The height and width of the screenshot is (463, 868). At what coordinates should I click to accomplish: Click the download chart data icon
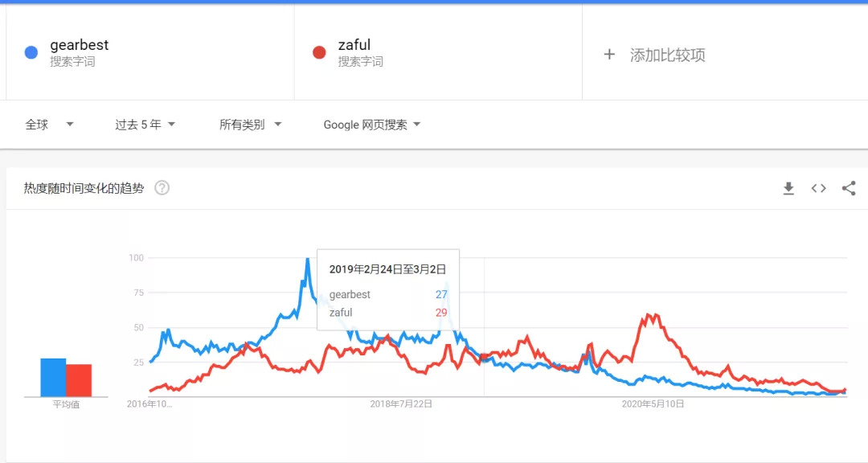[x=788, y=188]
